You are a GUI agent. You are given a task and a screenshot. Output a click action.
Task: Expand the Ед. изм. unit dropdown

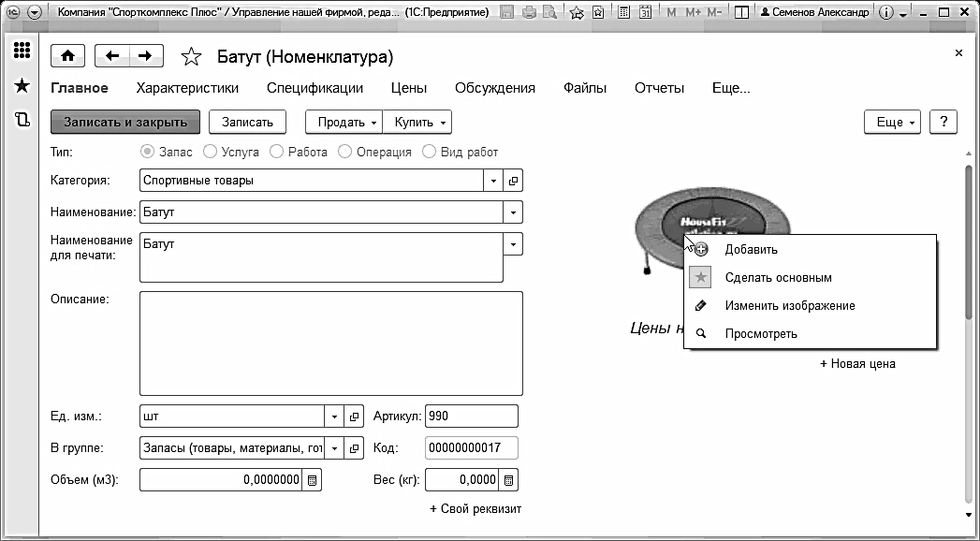[335, 417]
